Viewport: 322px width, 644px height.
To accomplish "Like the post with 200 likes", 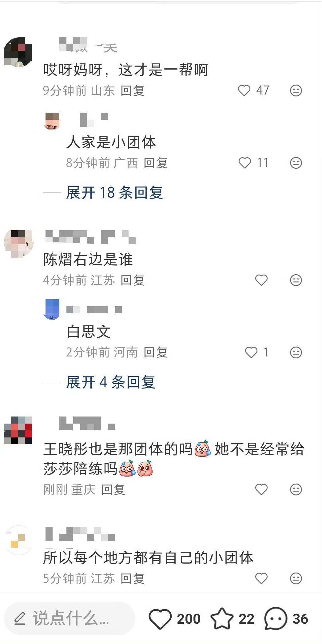I will click(x=160, y=619).
